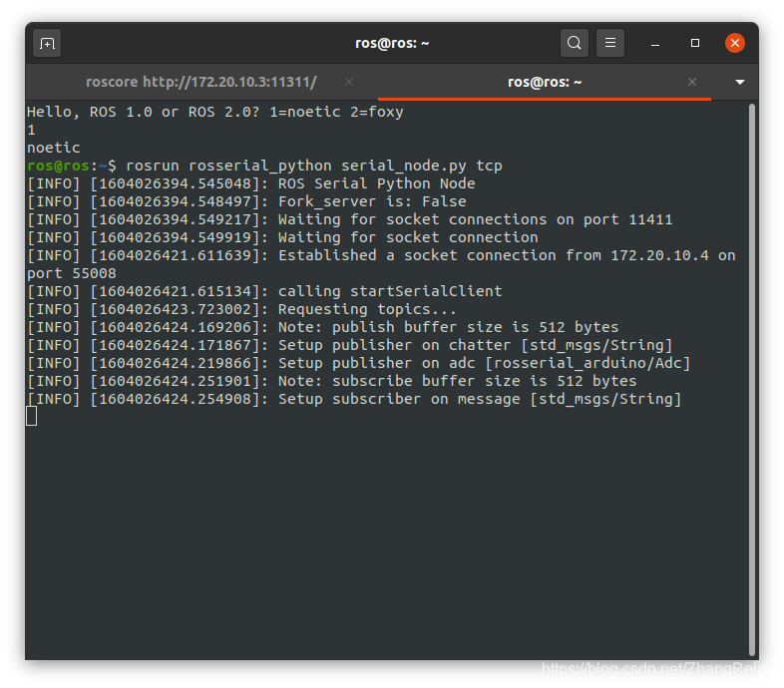This screenshot has height=688, width=784.
Task: Click the 'ROS Serial Python Node' line
Action: coord(251,183)
